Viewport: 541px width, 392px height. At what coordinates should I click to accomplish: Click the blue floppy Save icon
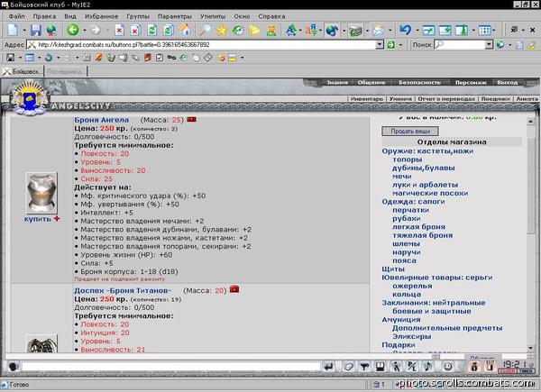pyautogui.click(x=36, y=31)
